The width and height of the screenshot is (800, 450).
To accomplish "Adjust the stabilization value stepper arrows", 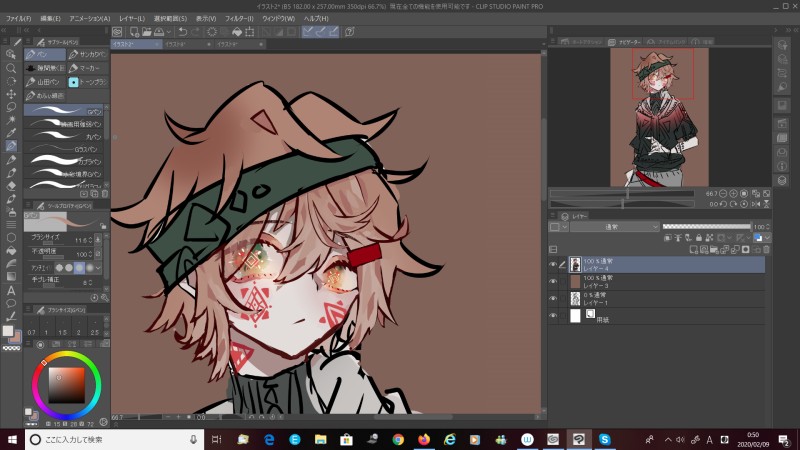I will tap(90, 282).
